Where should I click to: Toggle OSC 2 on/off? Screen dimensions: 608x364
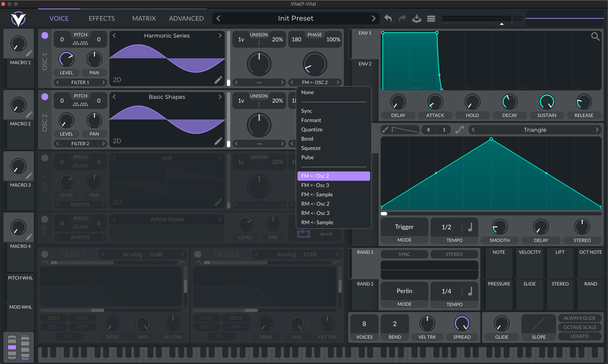45,97
